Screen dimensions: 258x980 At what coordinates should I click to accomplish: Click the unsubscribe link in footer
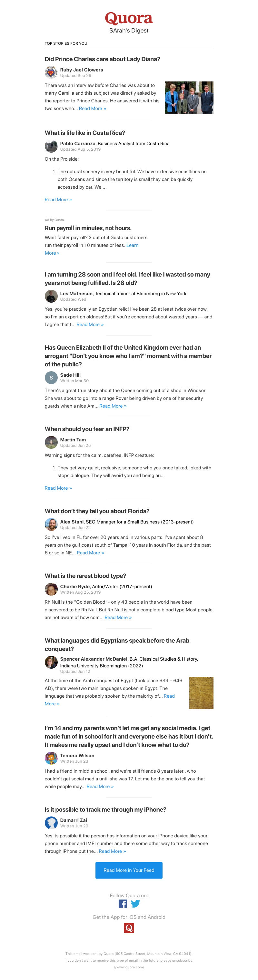point(182,960)
